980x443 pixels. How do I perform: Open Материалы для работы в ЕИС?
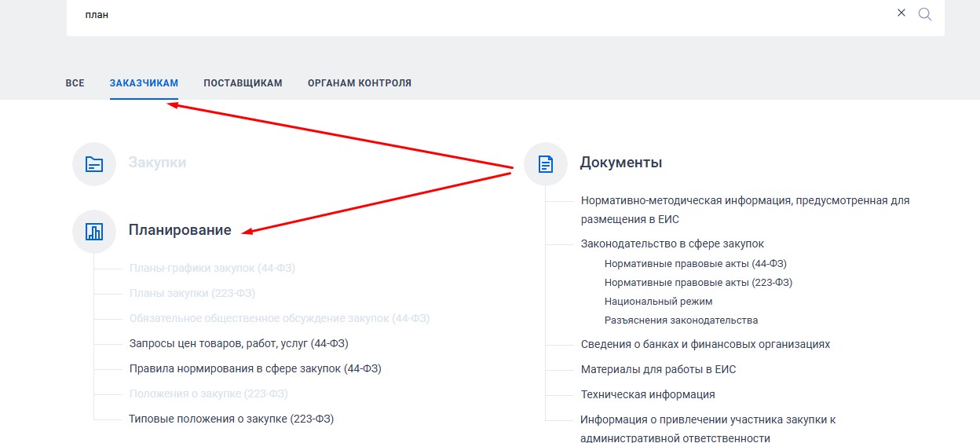click(x=658, y=369)
